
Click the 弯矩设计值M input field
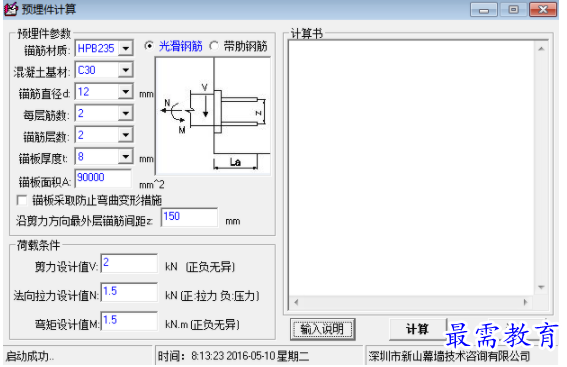[129, 321]
